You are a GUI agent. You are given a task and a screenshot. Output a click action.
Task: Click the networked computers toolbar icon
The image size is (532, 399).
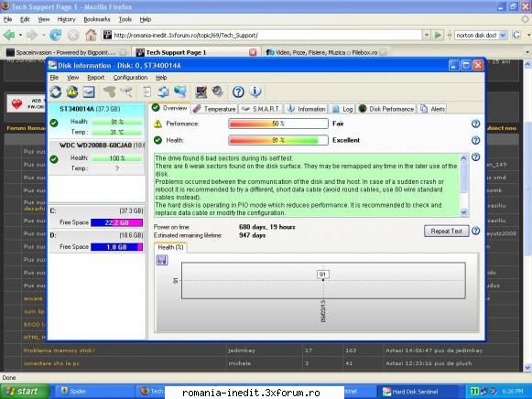(x=180, y=92)
